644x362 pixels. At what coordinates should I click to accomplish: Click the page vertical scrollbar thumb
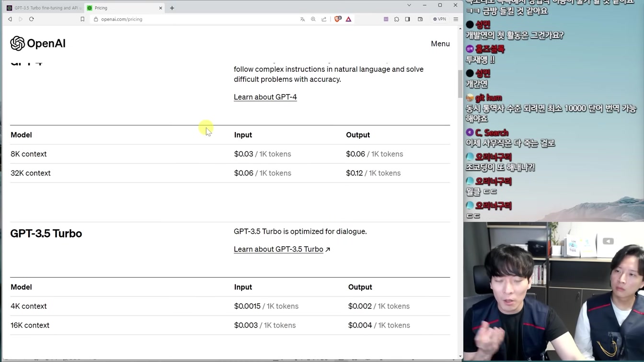(460, 83)
